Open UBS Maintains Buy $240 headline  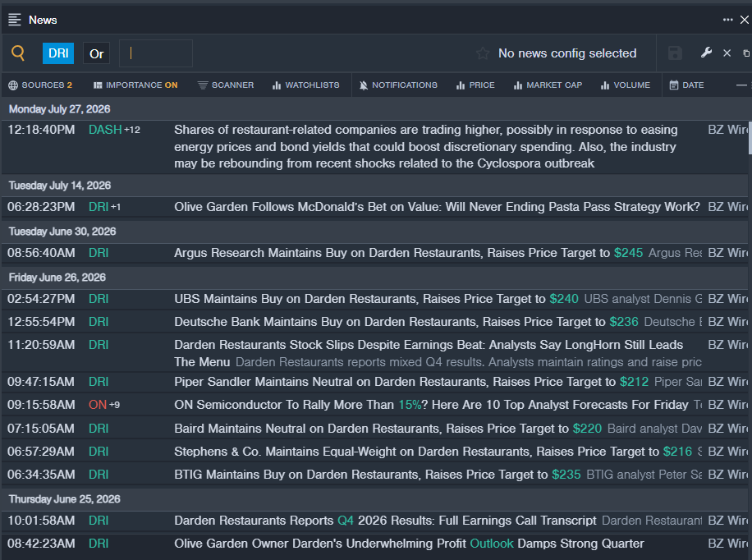tap(376, 299)
